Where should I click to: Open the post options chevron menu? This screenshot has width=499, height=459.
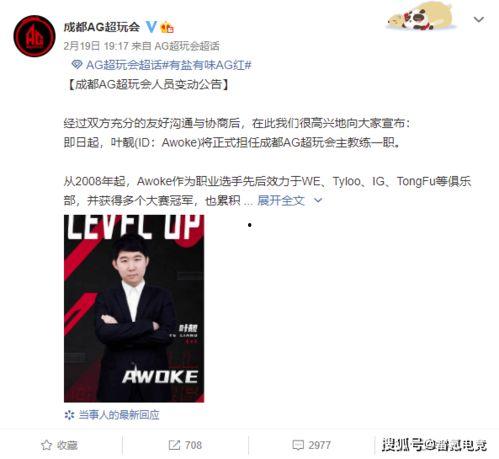(479, 20)
